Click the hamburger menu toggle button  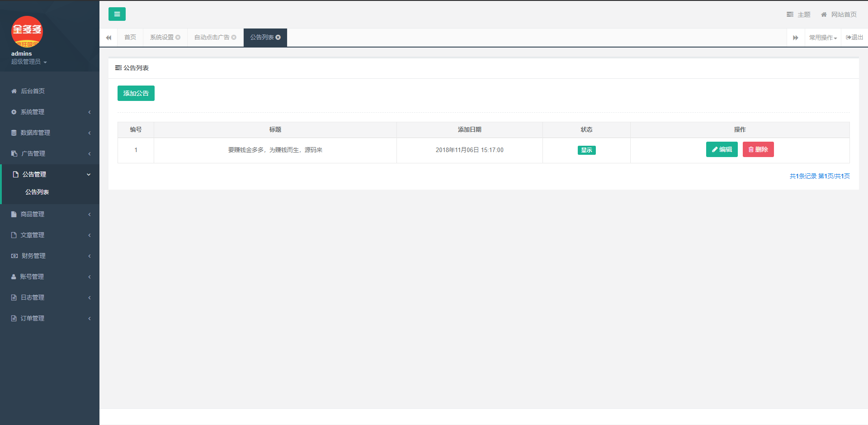(x=117, y=14)
